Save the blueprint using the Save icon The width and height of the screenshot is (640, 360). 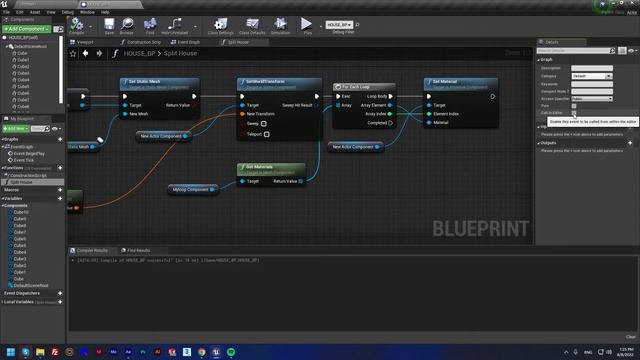(x=109, y=26)
